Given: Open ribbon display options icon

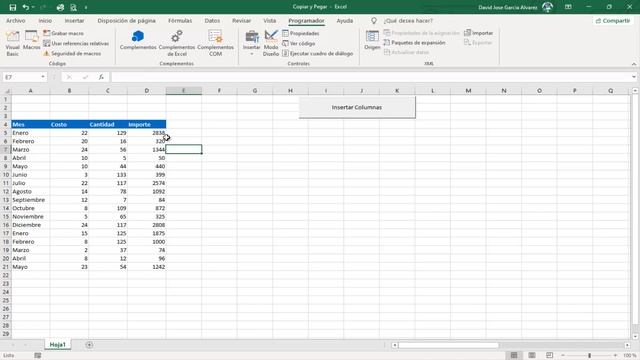Looking at the screenshot, I should point(568,7).
